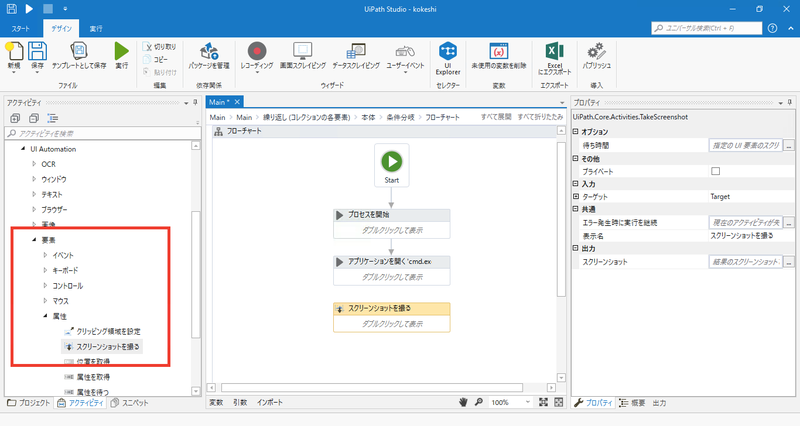Image resolution: width=800 pixels, height=426 pixels.
Task: Close the Main document tab
Action: point(237,102)
